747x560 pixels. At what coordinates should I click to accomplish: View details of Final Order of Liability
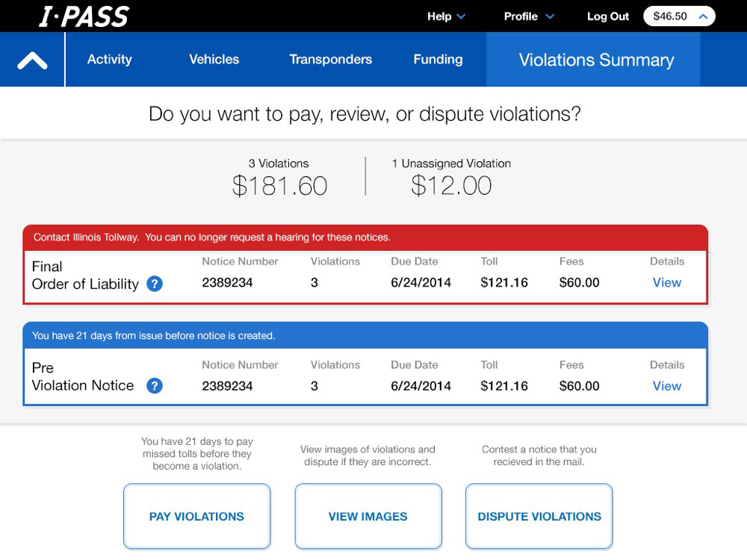666,282
